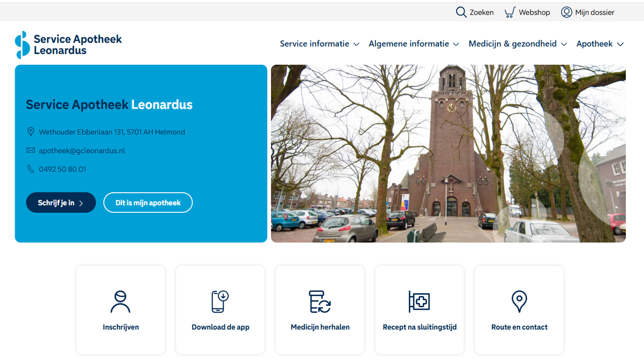
Task: Open the Algemene informatie dropdown
Action: 413,44
